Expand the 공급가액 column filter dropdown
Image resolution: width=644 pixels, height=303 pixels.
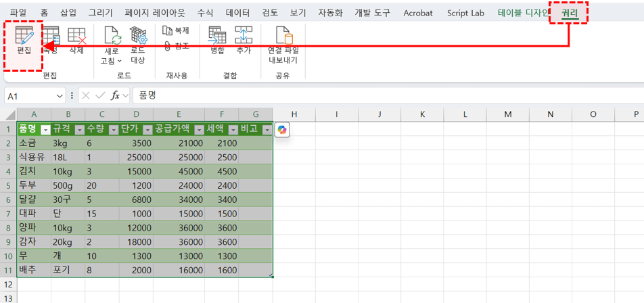pos(200,130)
